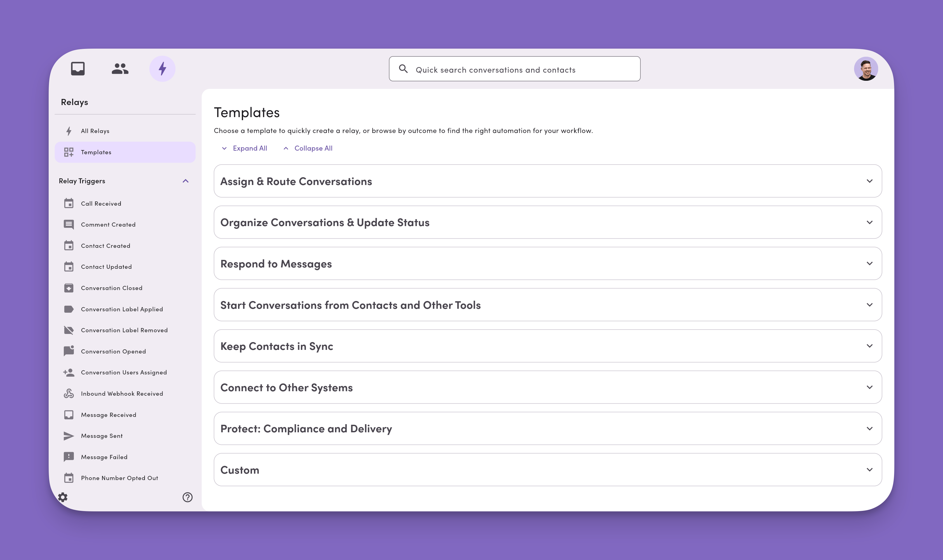
Task: Expand the Custom templates section
Action: 548,470
